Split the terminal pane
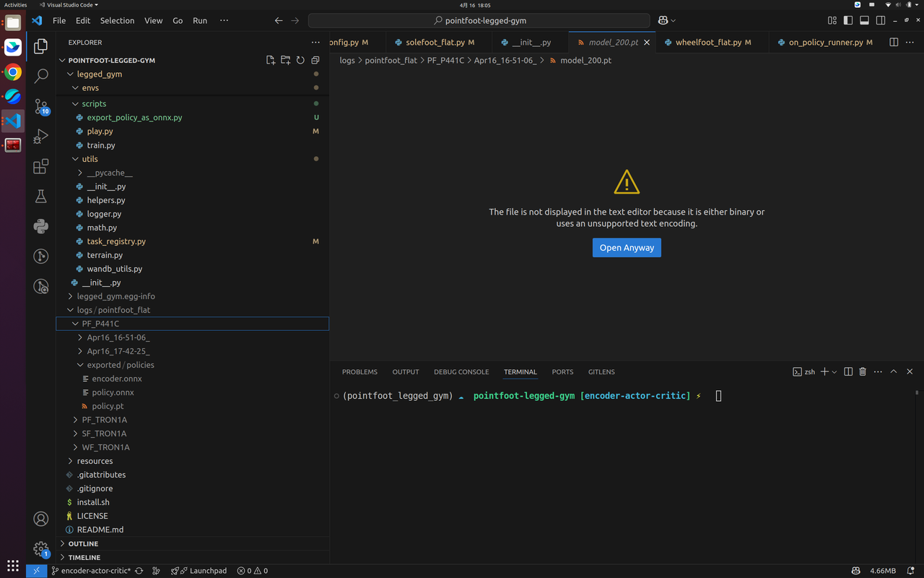924x578 pixels. pyautogui.click(x=848, y=371)
